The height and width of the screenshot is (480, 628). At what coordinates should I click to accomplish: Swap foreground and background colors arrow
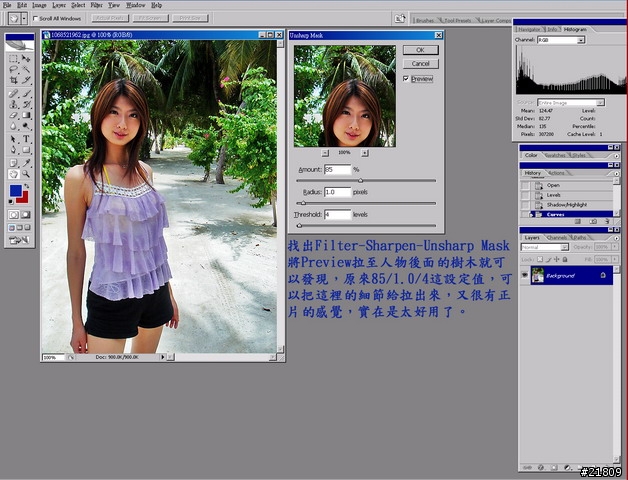click(x=26, y=186)
